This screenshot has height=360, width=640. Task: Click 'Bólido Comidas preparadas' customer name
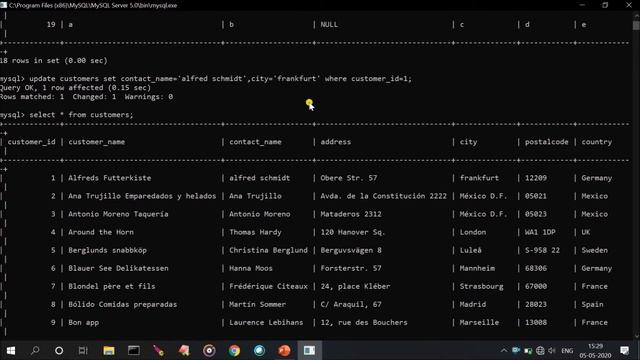tap(122, 304)
